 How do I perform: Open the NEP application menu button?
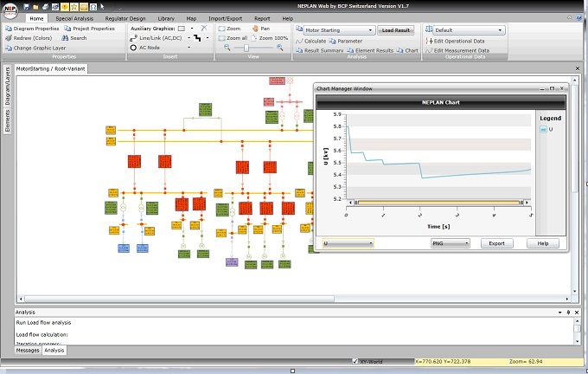point(10,10)
